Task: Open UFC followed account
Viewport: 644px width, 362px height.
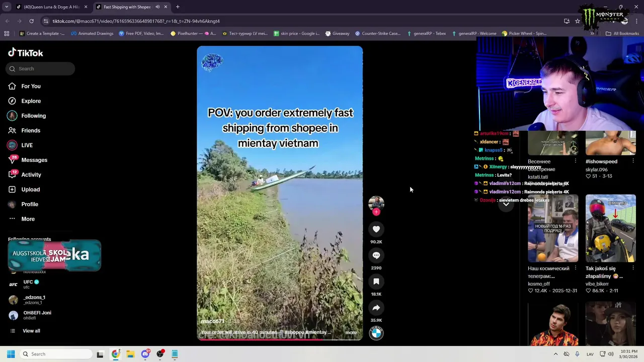Action: click(x=30, y=284)
